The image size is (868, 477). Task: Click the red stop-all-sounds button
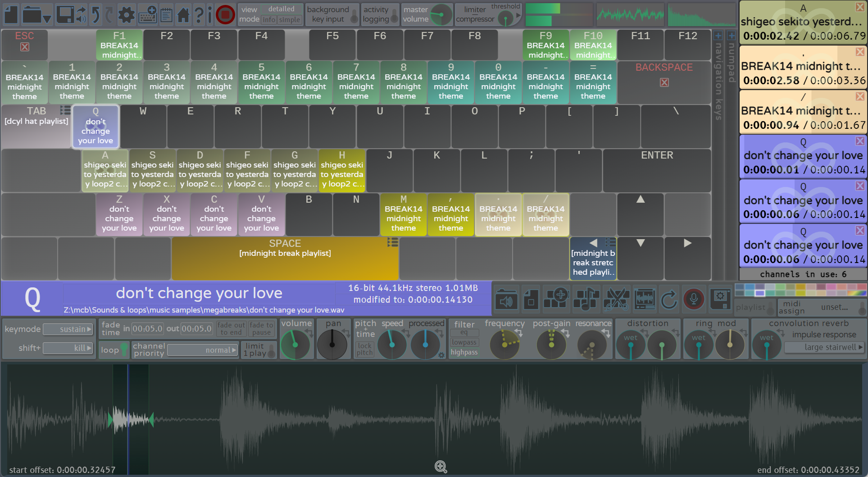tap(225, 15)
